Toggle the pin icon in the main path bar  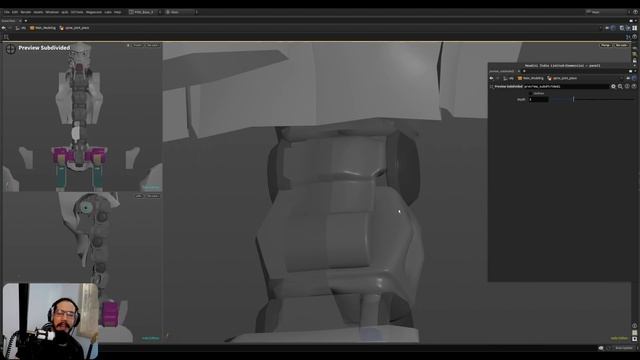click(x=607, y=28)
